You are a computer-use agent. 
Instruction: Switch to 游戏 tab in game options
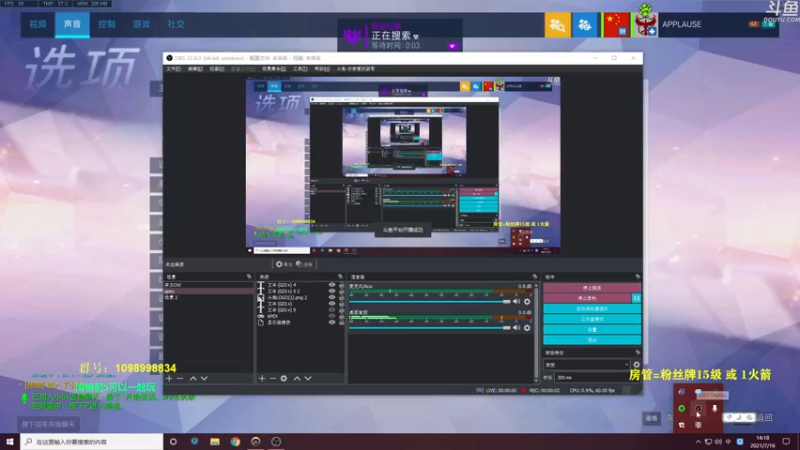pos(141,24)
